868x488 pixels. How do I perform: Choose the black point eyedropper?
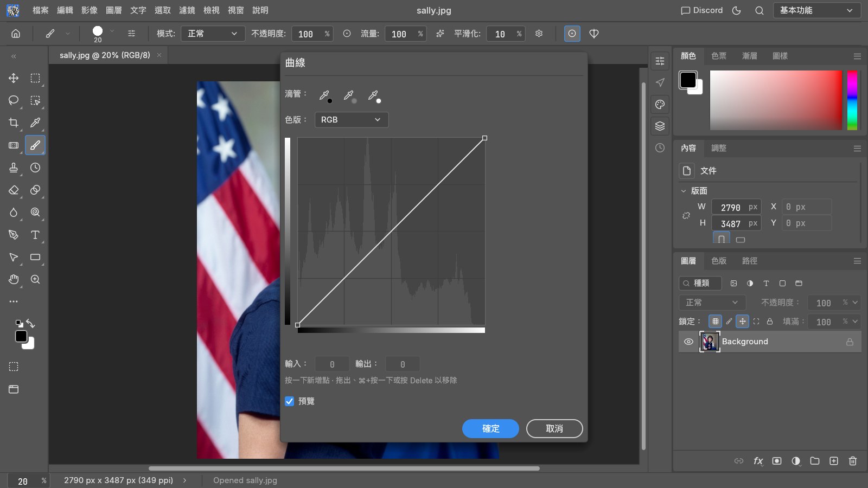pos(325,95)
